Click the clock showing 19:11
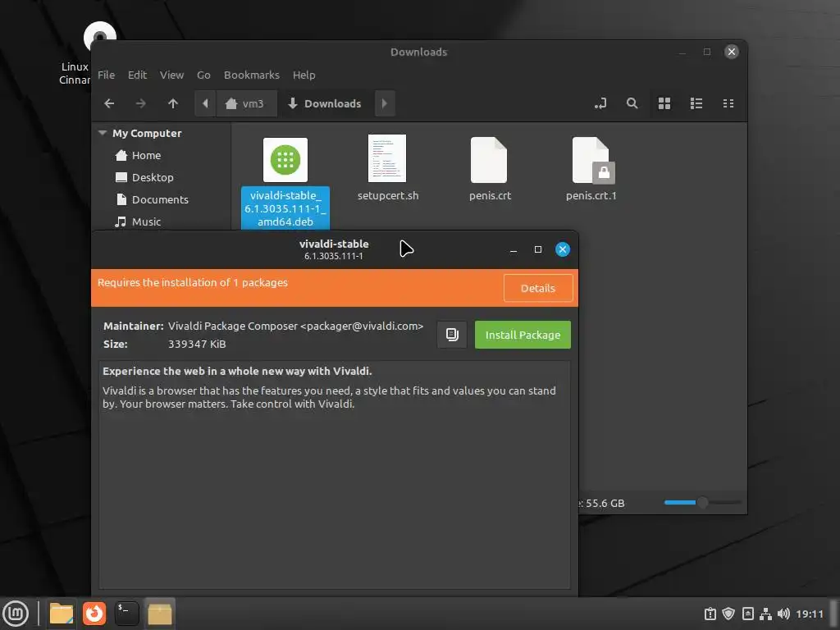 pos(810,614)
